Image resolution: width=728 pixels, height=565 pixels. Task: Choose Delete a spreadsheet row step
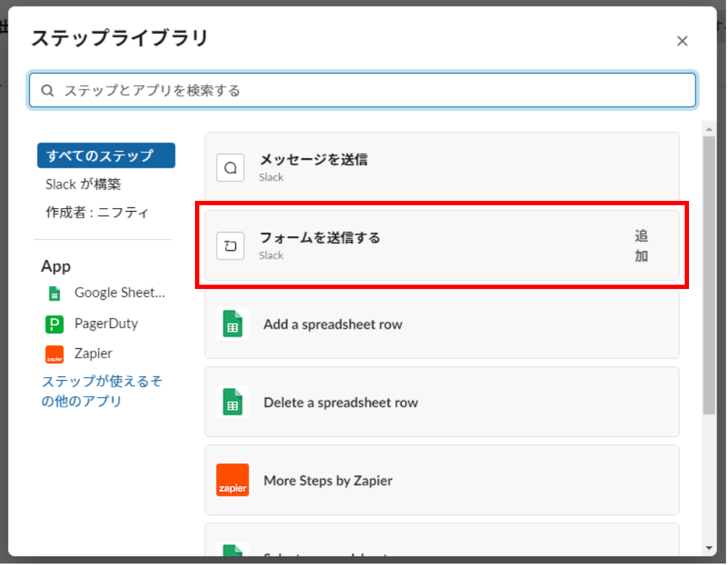point(441,402)
